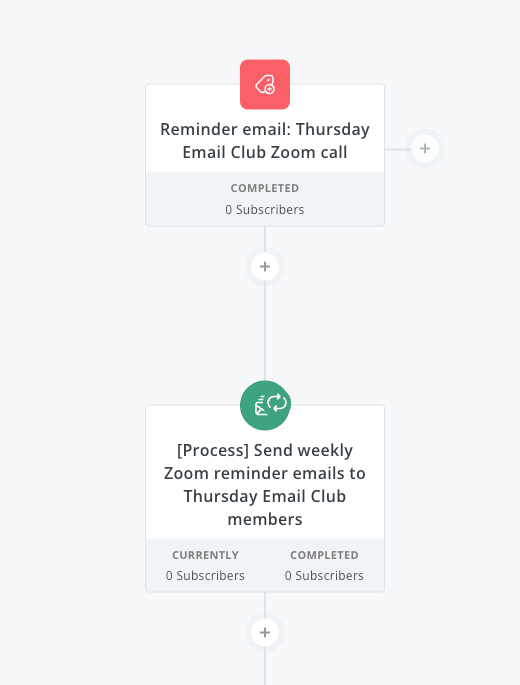Select the connector line between the two cards

click(x=265, y=330)
